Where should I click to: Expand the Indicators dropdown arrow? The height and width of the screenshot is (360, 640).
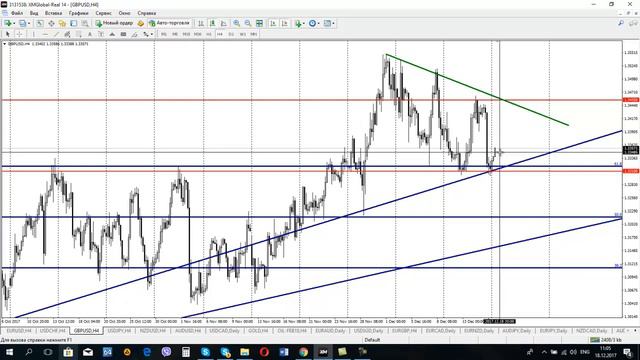(304, 23)
